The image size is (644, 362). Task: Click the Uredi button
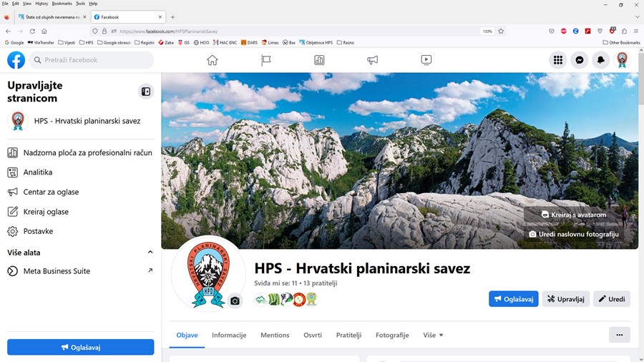click(x=612, y=299)
